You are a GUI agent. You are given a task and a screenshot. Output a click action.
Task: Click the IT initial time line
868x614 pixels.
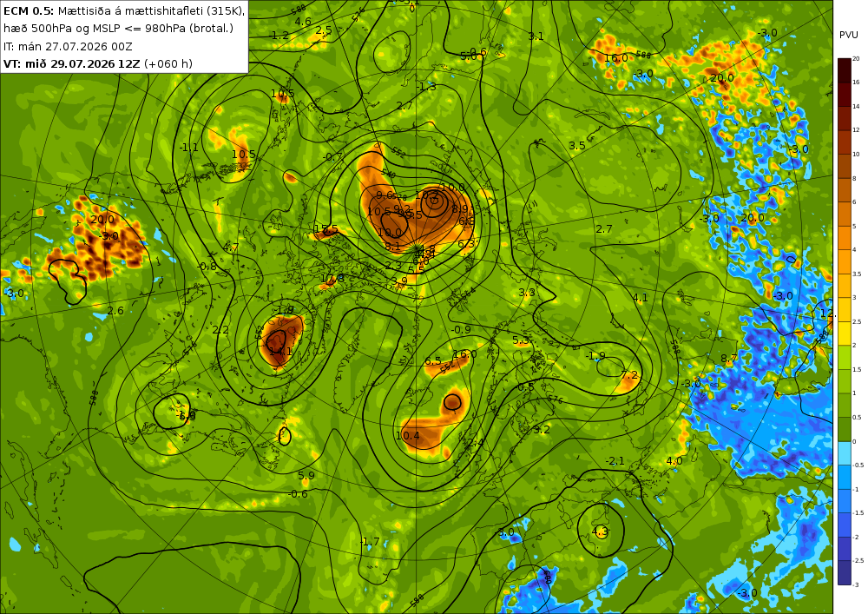point(68,47)
